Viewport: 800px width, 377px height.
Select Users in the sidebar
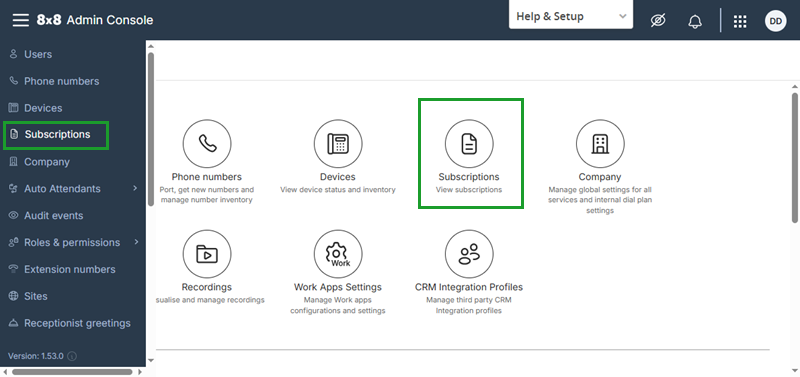[x=38, y=54]
